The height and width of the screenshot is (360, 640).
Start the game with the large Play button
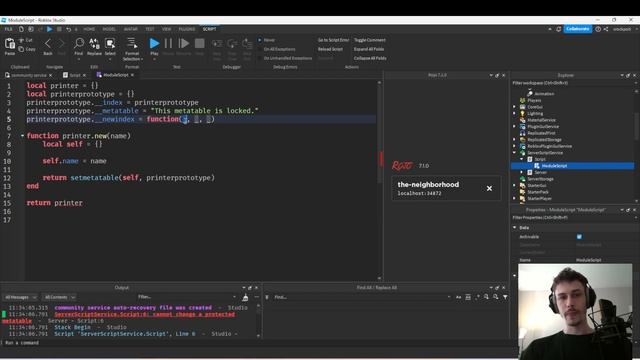pyautogui.click(x=154, y=43)
